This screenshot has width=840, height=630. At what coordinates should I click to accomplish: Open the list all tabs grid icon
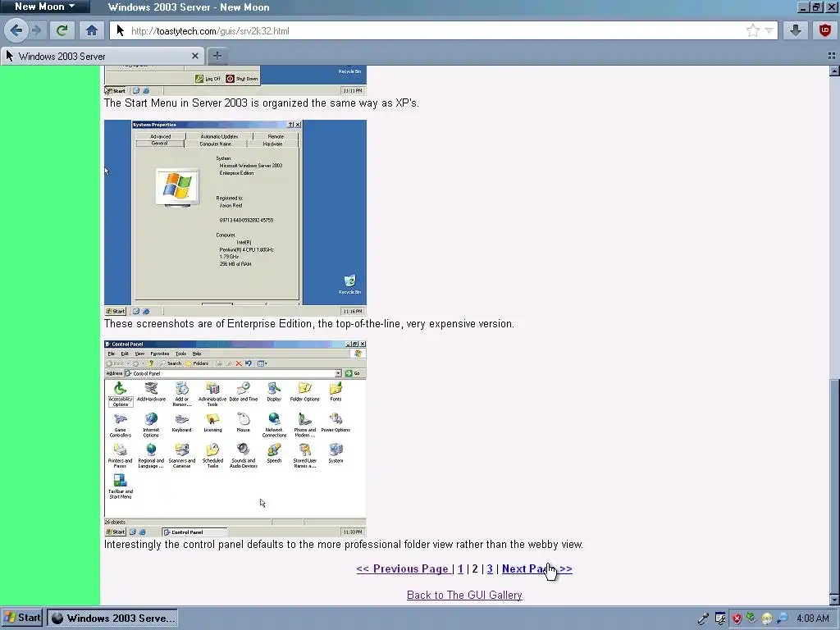pyautogui.click(x=832, y=56)
